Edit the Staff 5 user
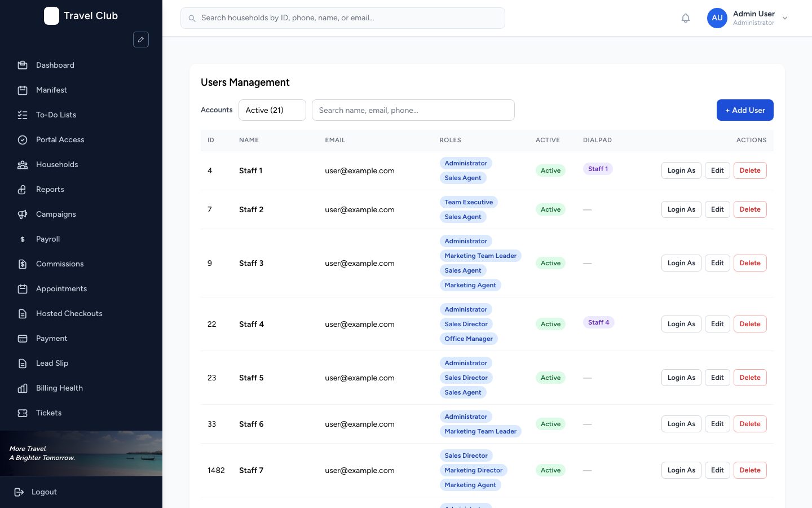The image size is (812, 508). (x=717, y=378)
